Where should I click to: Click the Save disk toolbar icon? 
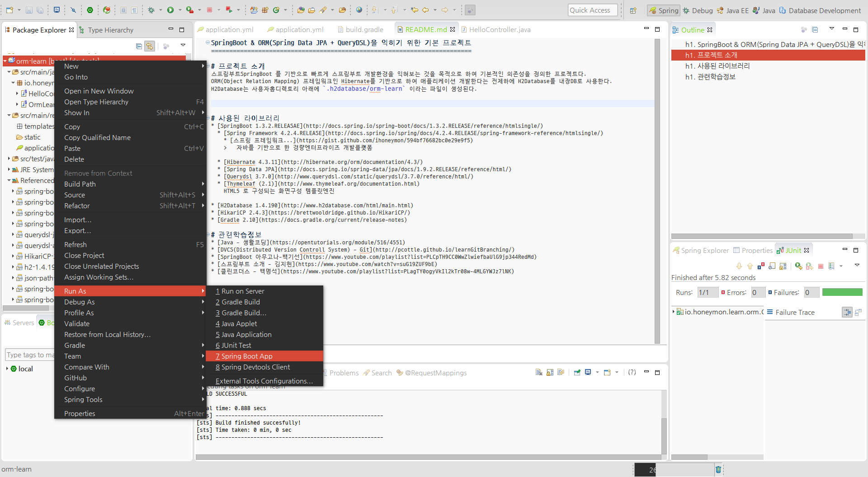(29, 10)
